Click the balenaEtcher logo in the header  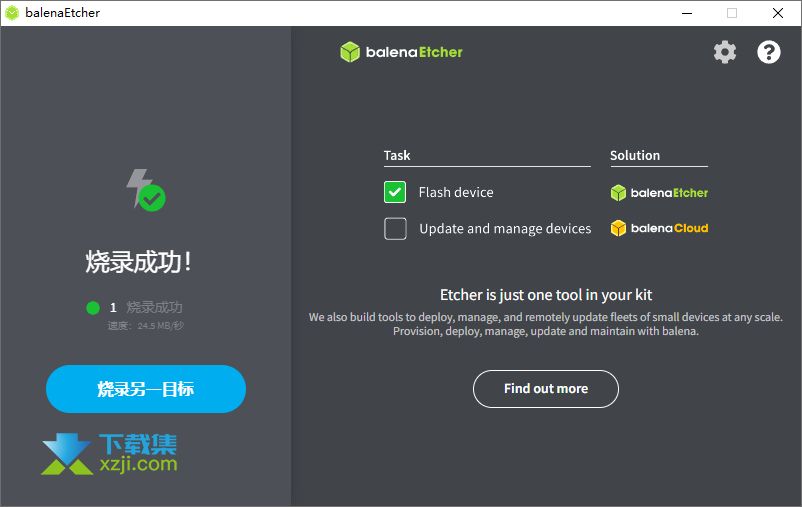coord(402,52)
